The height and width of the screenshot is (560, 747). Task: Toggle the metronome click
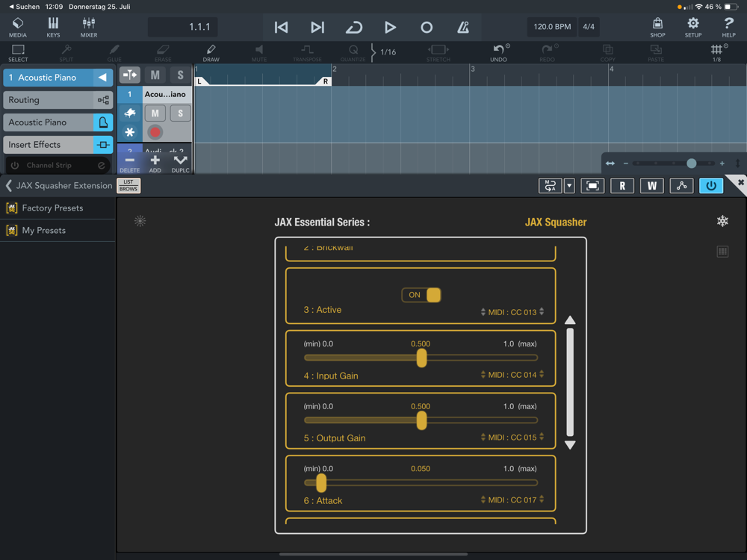coord(463,27)
